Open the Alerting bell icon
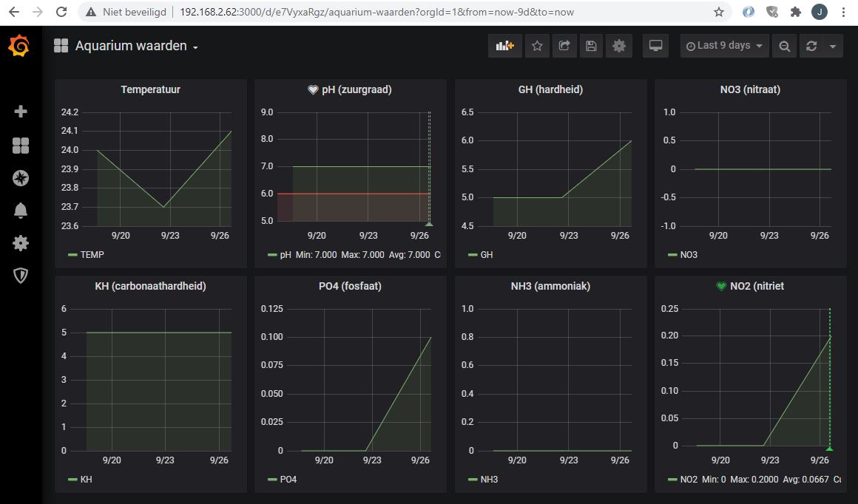 point(21,211)
